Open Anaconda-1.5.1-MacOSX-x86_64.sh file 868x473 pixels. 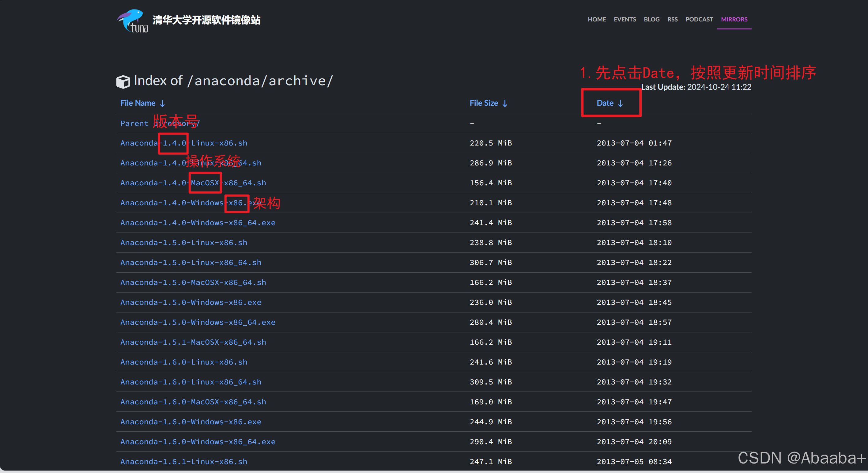tap(193, 342)
